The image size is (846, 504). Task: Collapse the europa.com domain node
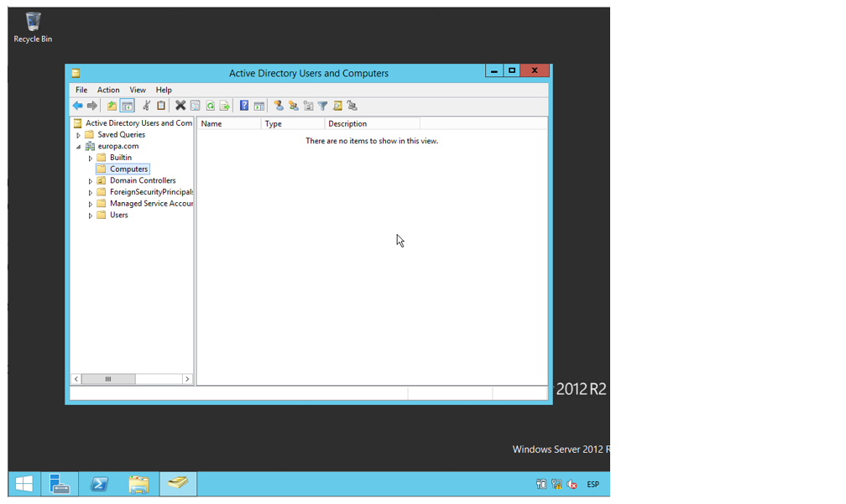(79, 147)
